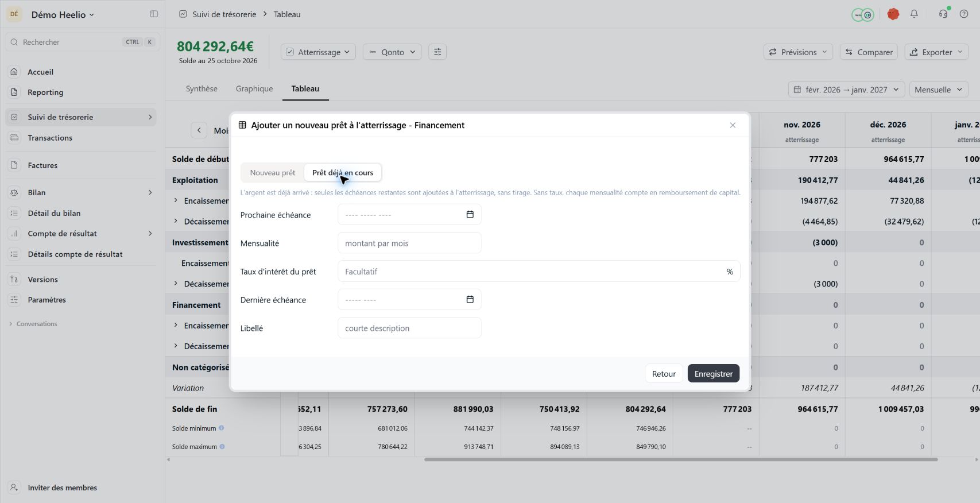Collapse the sidebar with the panel icon
The image size is (980, 503).
[x=154, y=14]
